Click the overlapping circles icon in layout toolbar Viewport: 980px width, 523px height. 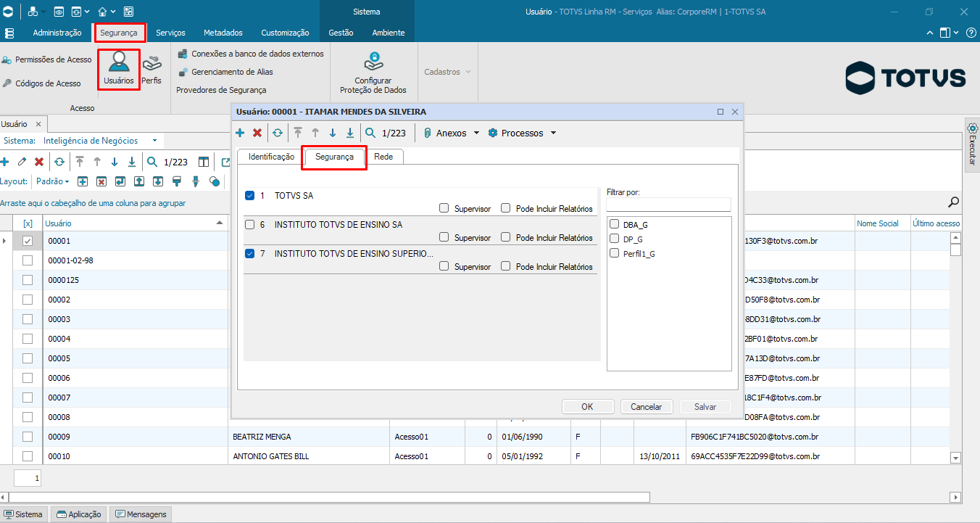[215, 181]
